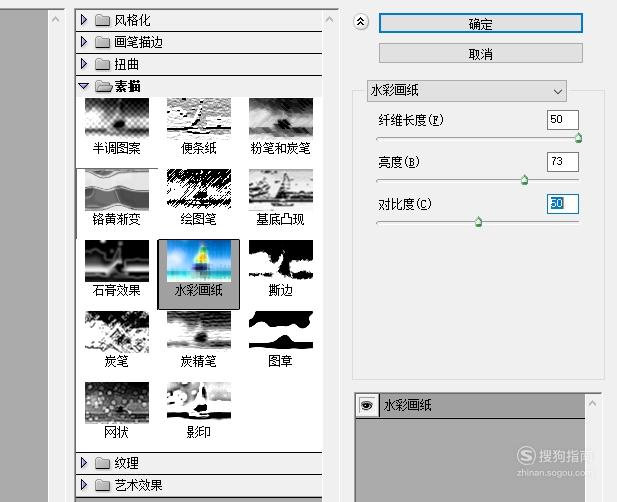Click the 亮度 slider handle
Viewport: 617px width, 502px height.
525,180
